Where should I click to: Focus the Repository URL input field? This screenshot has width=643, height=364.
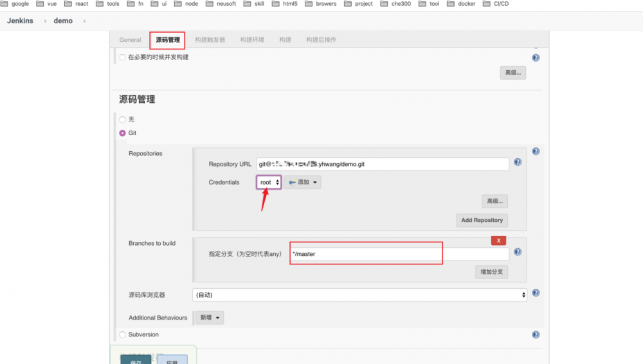383,164
